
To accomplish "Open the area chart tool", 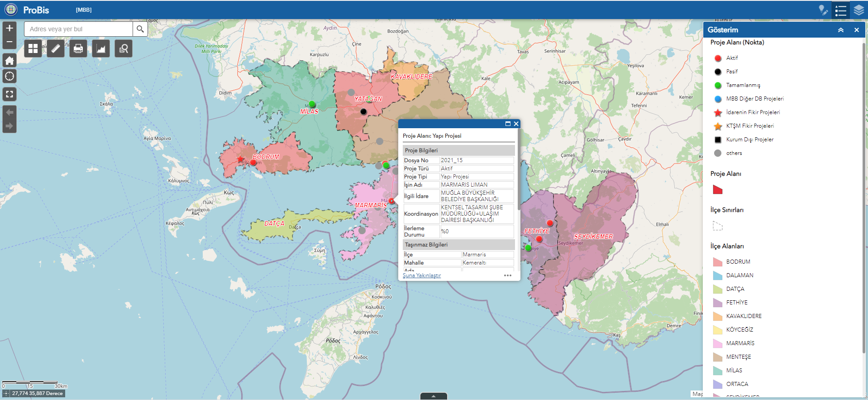I will pos(101,48).
